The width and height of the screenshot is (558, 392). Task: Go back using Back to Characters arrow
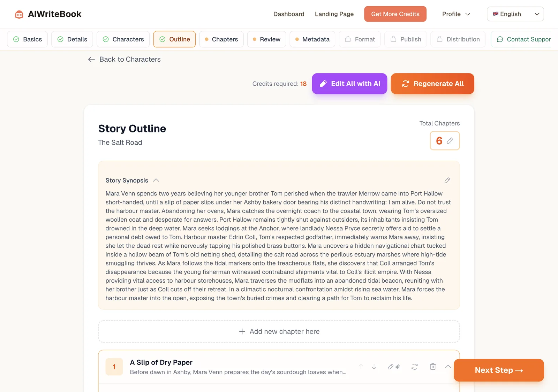(91, 59)
